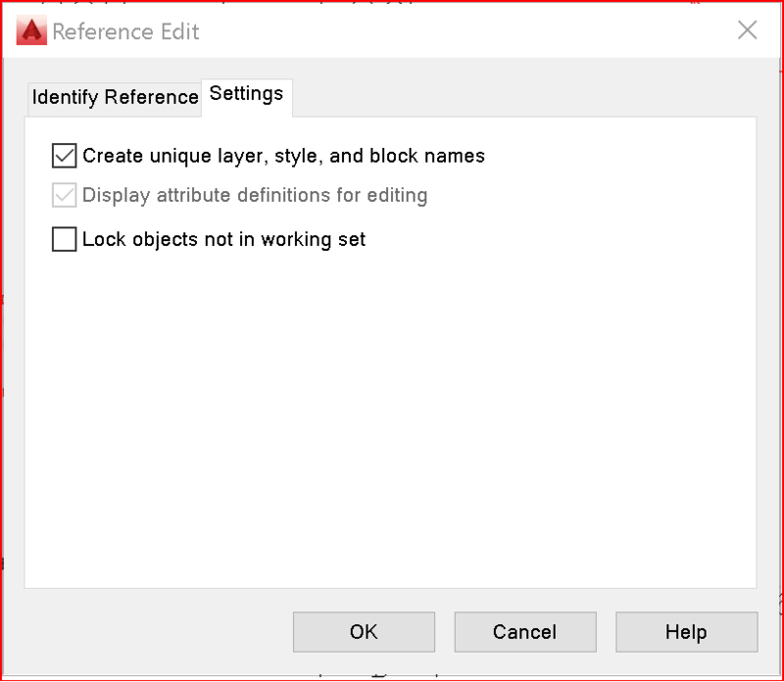Close the Reference Edit dialog with the X
This screenshot has width=784, height=682.
pyautogui.click(x=748, y=30)
